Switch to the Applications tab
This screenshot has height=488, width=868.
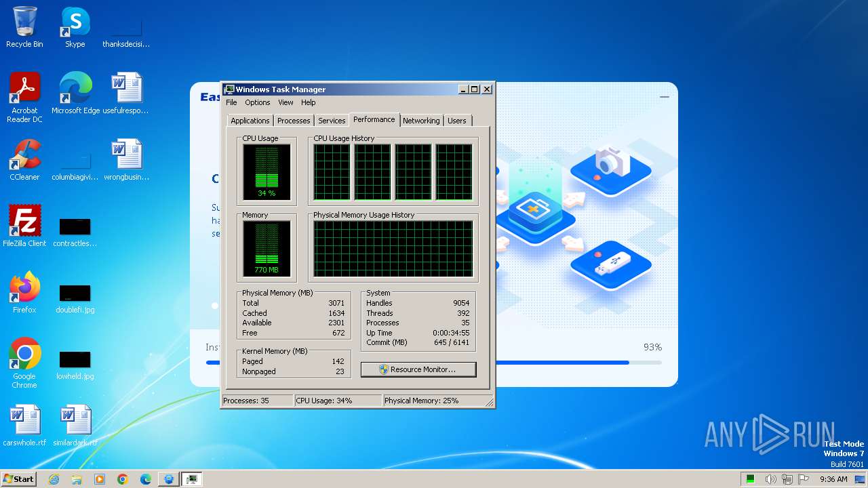click(250, 121)
